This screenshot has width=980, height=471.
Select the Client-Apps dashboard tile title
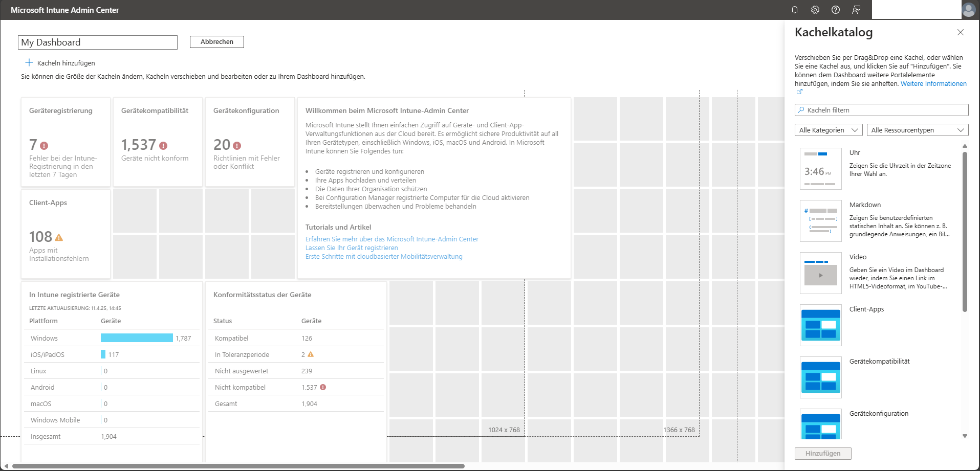[x=48, y=203]
